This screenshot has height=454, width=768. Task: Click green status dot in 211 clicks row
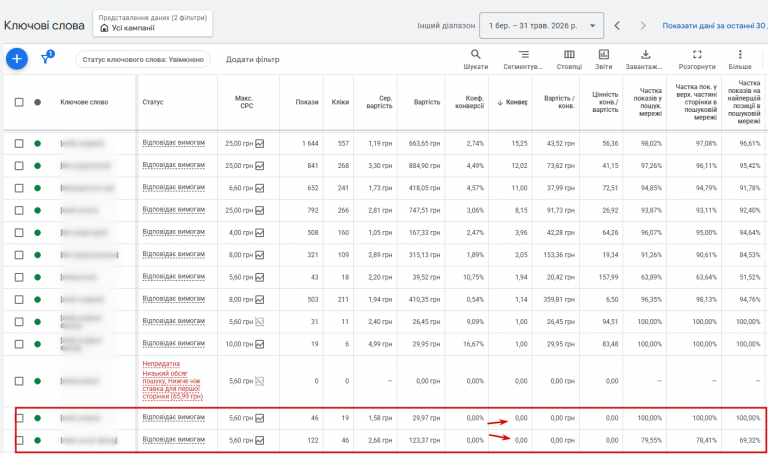tap(38, 300)
